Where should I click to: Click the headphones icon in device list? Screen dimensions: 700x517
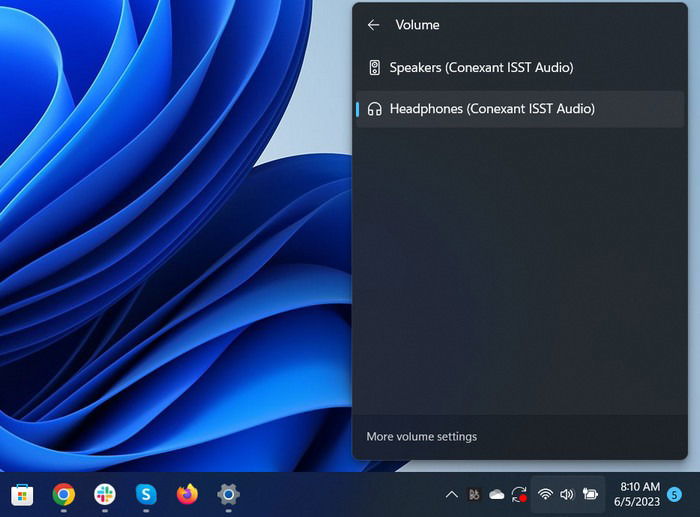click(x=375, y=109)
